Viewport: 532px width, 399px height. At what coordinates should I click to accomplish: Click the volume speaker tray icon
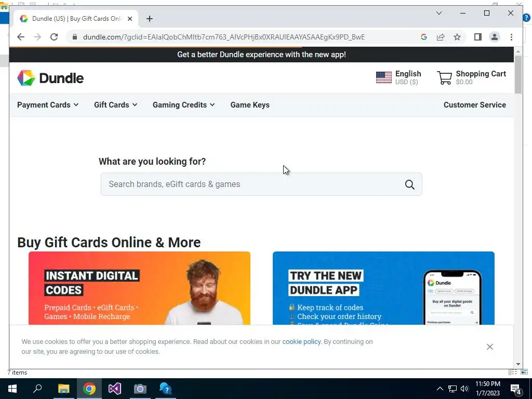point(464,389)
